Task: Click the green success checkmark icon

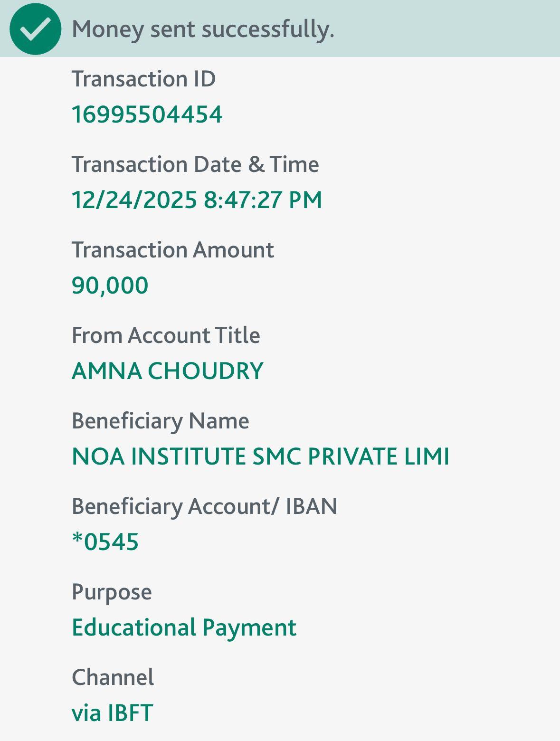Action: pyautogui.click(x=35, y=29)
